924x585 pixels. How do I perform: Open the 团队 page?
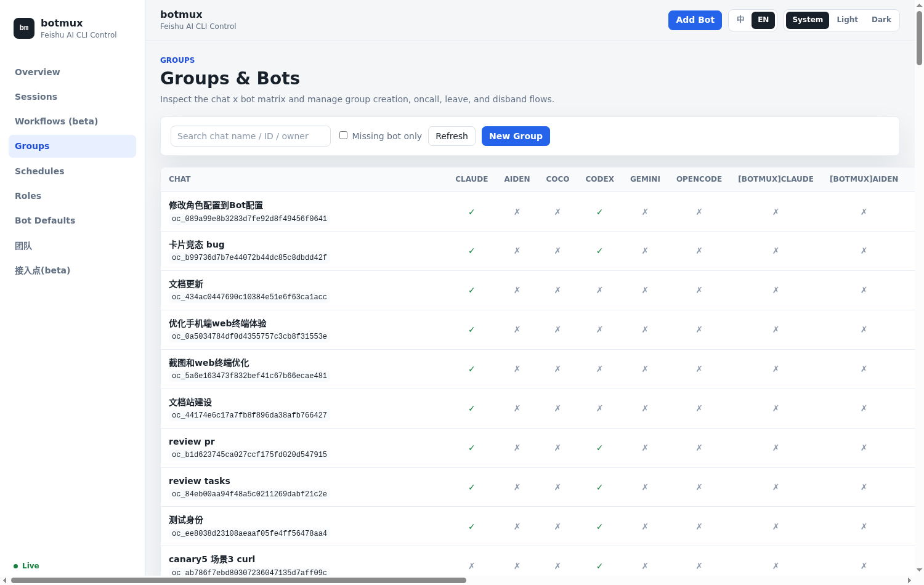pyautogui.click(x=73, y=246)
